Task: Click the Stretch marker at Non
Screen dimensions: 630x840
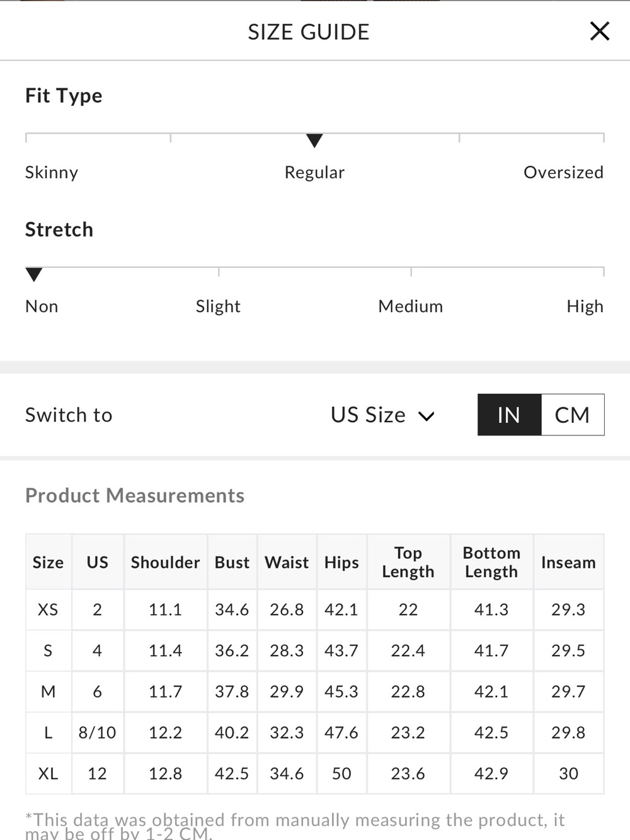Action: pos(34,274)
